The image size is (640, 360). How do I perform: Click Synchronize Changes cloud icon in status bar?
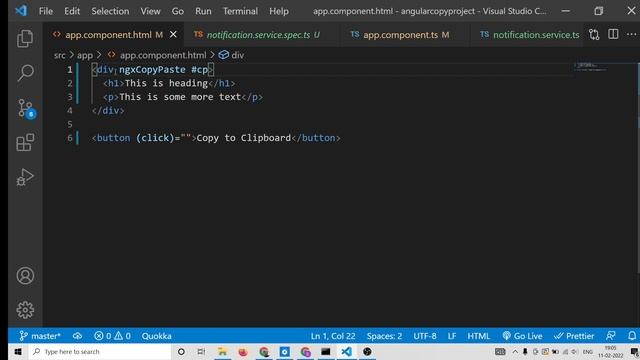point(77,336)
